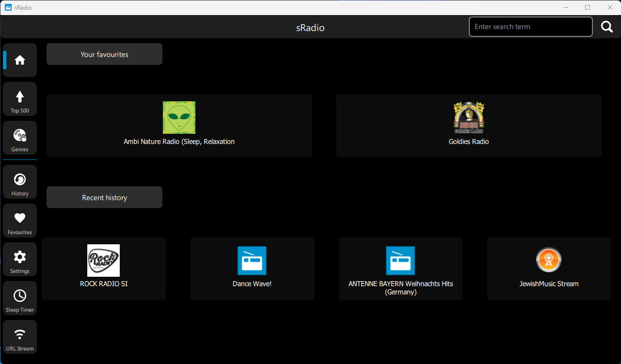Select the History label in sidebar
Image resolution: width=621 pixels, height=364 pixels.
20,193
